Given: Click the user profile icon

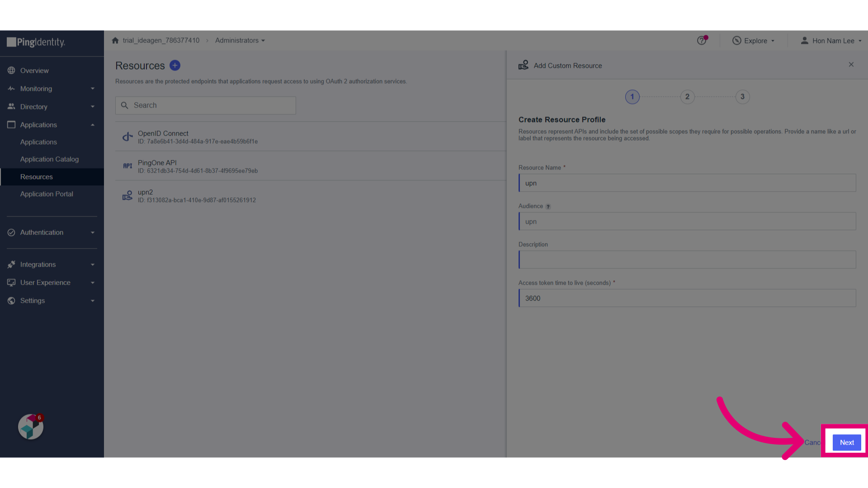Looking at the screenshot, I should tap(805, 41).
